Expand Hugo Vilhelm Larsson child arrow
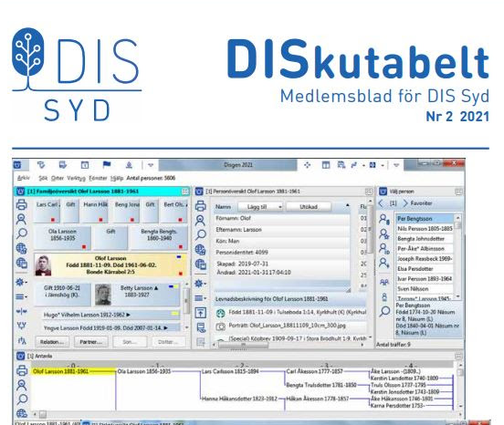504x425 pixels. point(129,315)
